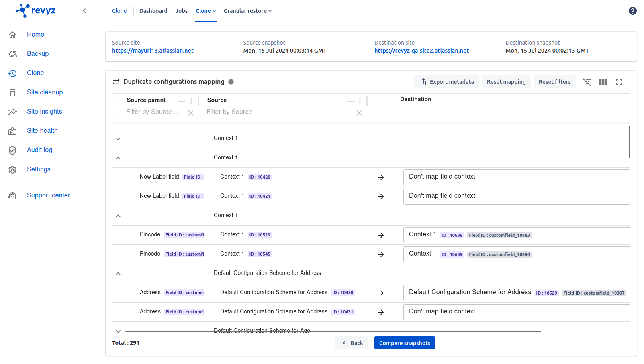Toggle fullscreen for the mapping table
The width and height of the screenshot is (644, 364).
click(619, 82)
